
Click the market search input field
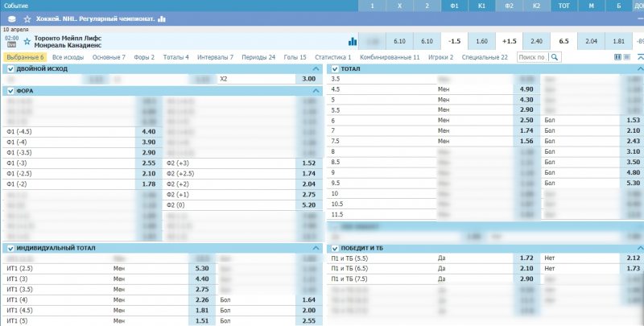tap(533, 58)
